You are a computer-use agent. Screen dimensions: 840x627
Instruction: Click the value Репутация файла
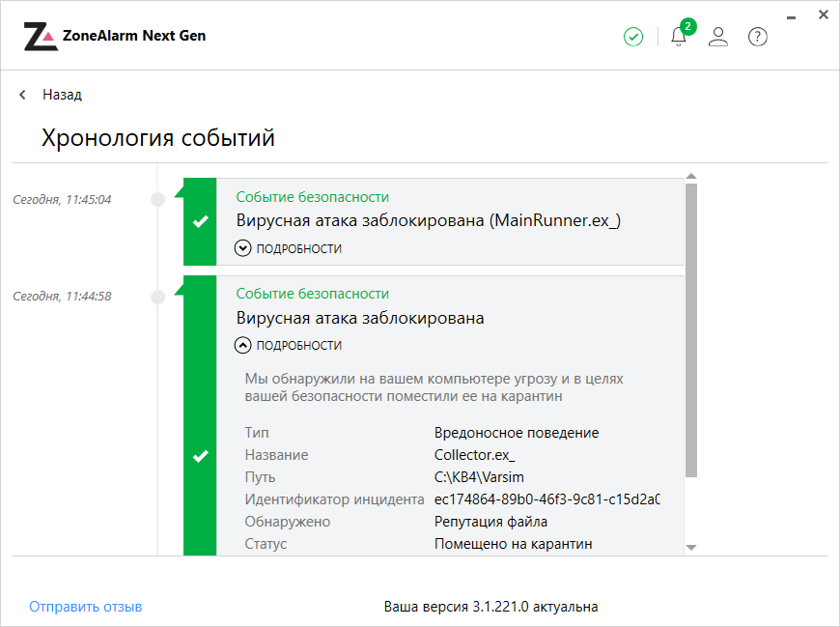490,522
